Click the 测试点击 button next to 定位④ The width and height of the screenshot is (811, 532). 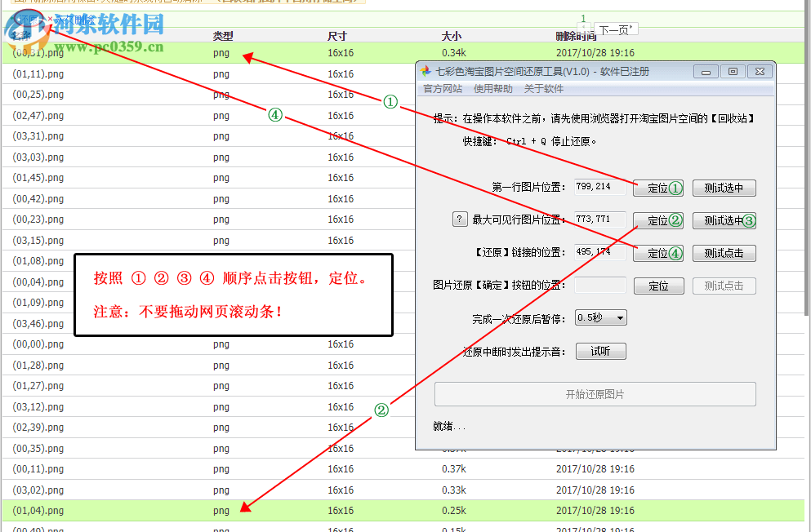(723, 253)
